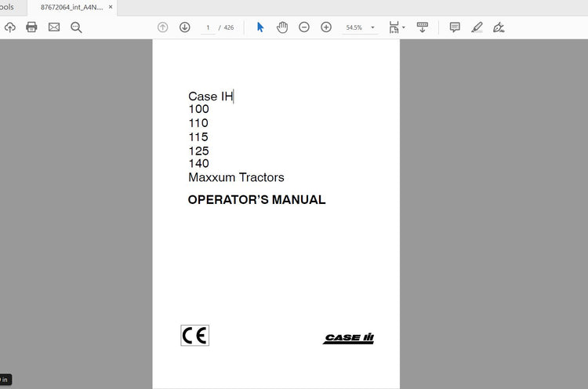This screenshot has height=389, width=588.
Task: Activate the hand pan tool
Action: tap(282, 27)
